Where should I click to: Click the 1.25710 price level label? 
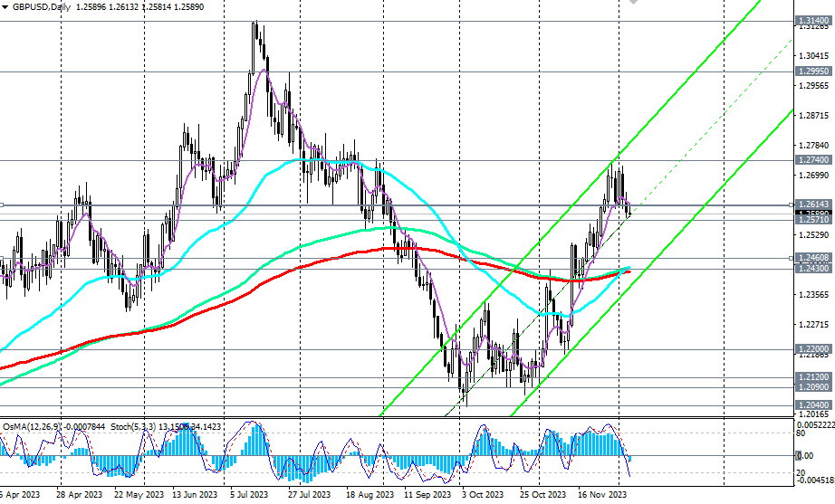(x=813, y=219)
